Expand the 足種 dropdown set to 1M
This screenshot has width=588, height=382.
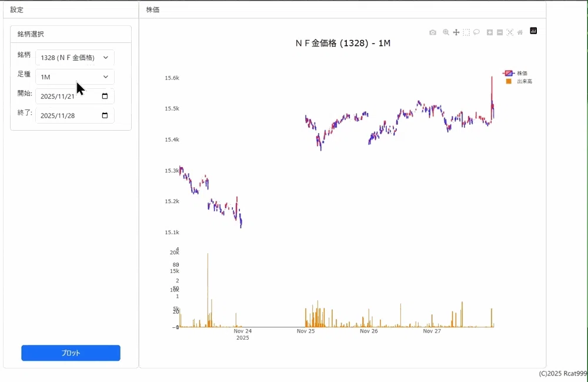pos(75,77)
